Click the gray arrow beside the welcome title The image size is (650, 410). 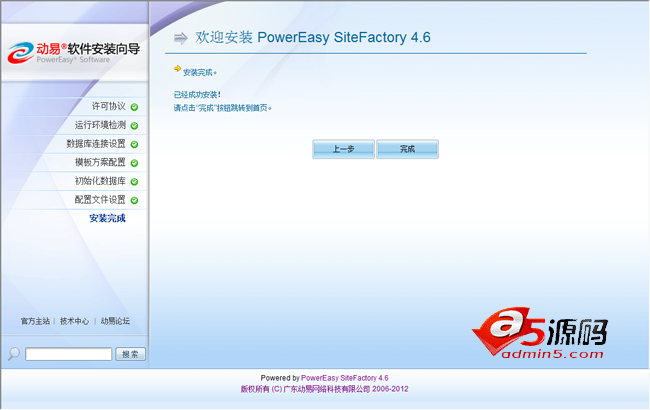181,38
